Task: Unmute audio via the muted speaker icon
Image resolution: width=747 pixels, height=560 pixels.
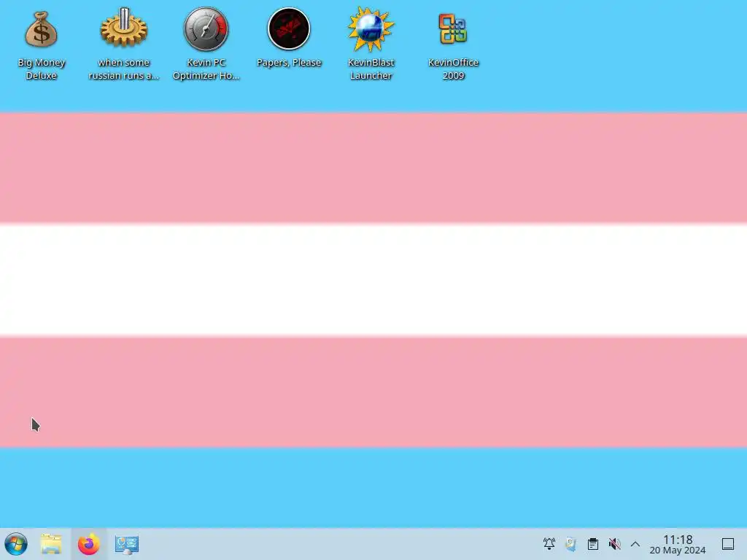Action: click(x=614, y=544)
